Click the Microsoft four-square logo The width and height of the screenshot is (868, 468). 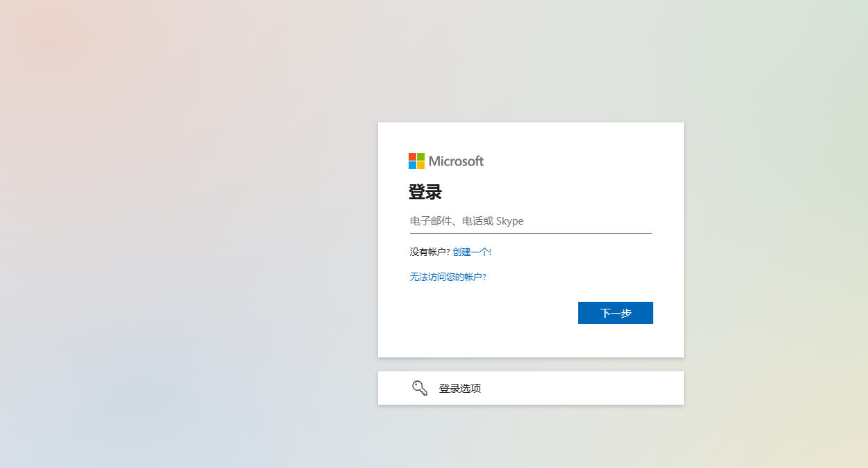[416, 161]
